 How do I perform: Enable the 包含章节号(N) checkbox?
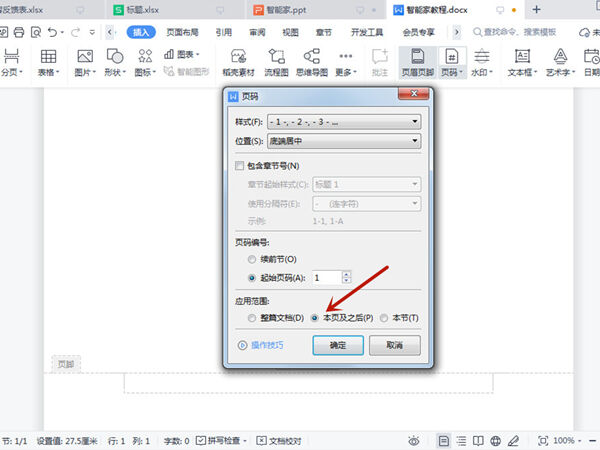pos(240,166)
